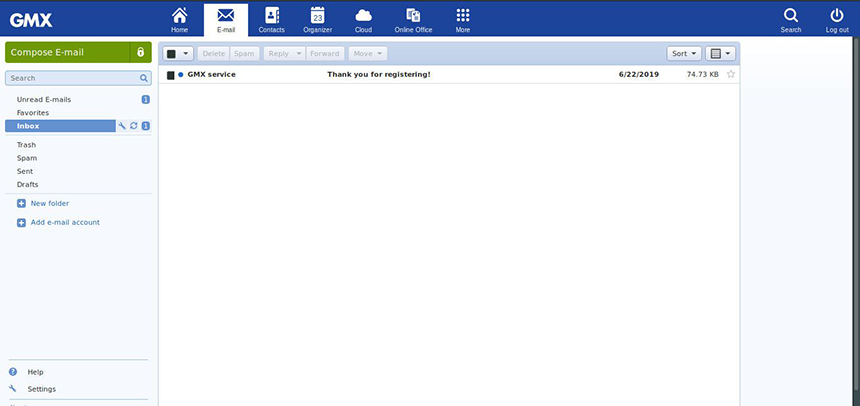Click the GMX logo
The width and height of the screenshot is (860, 406).
pos(31,20)
